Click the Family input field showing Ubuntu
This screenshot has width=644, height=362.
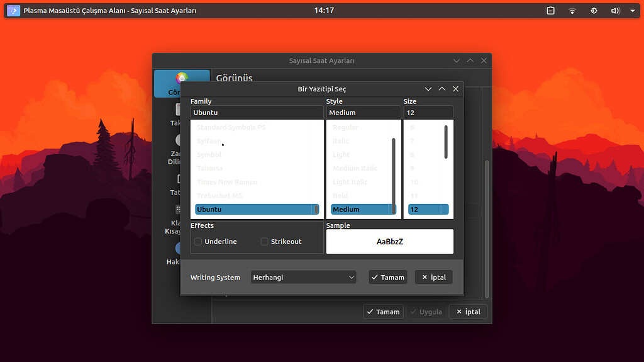(257, 113)
